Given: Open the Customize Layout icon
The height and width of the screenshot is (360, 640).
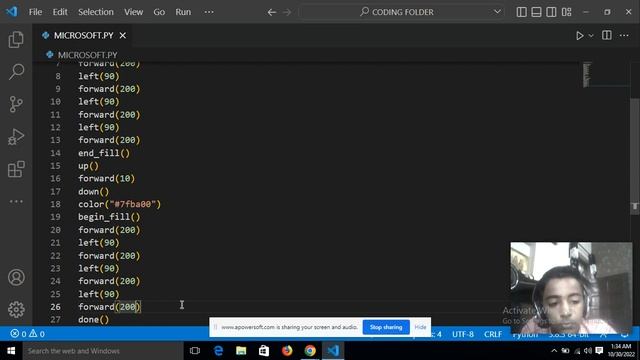Looking at the screenshot, I should [x=567, y=12].
